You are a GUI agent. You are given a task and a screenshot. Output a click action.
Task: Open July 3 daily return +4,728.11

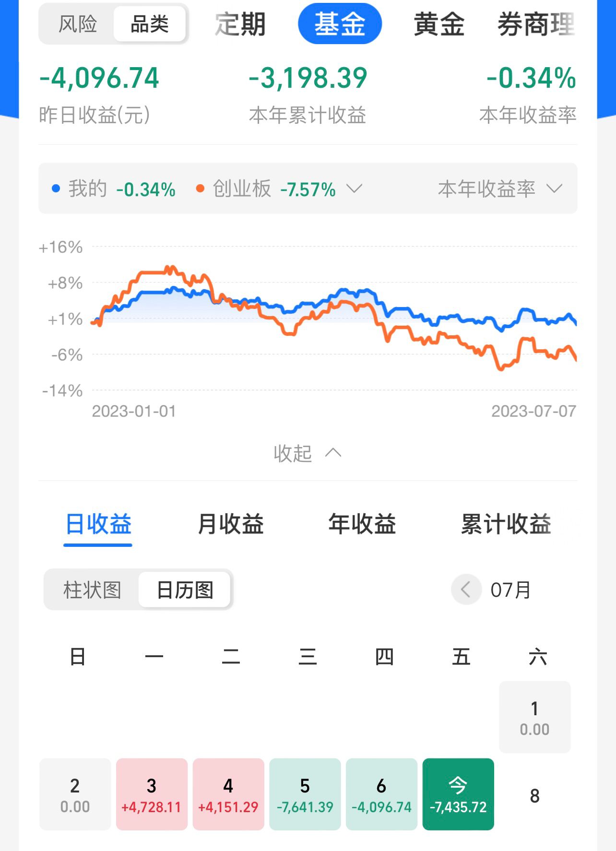click(x=152, y=794)
